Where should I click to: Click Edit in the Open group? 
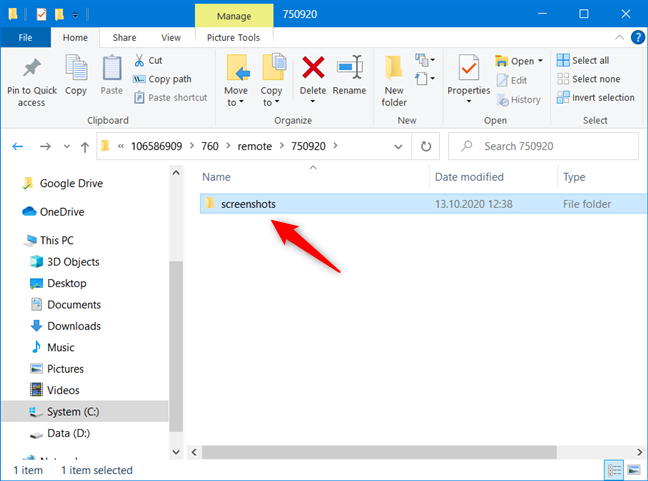[x=512, y=80]
